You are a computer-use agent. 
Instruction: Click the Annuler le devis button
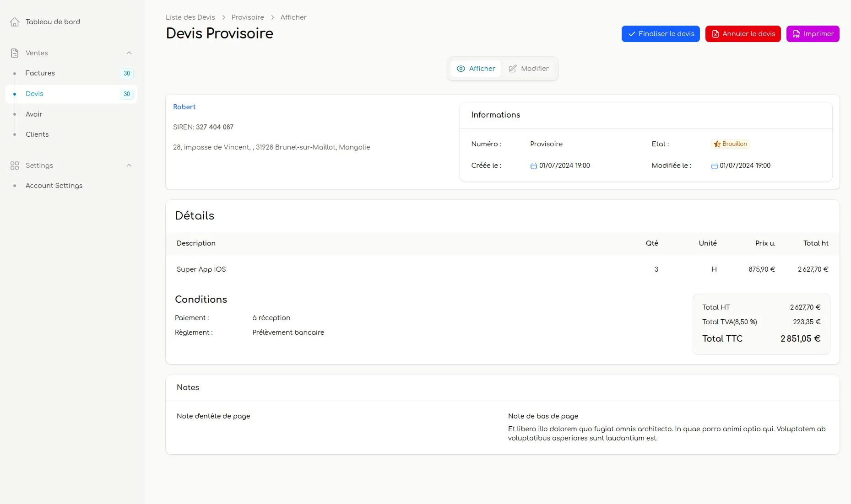(x=743, y=33)
